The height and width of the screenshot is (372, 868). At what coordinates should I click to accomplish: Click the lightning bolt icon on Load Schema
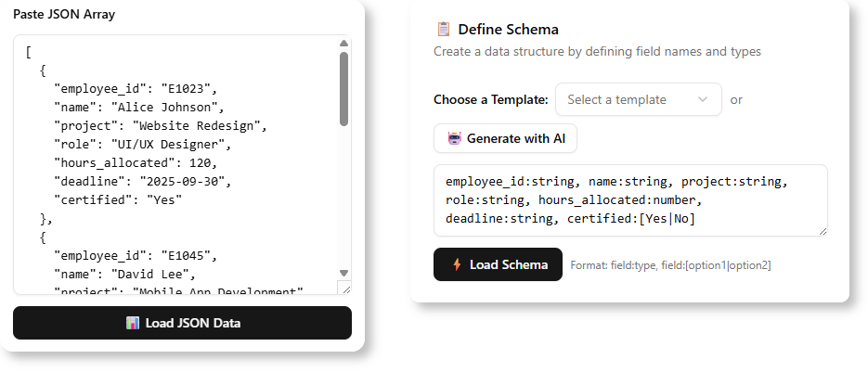[x=456, y=264]
